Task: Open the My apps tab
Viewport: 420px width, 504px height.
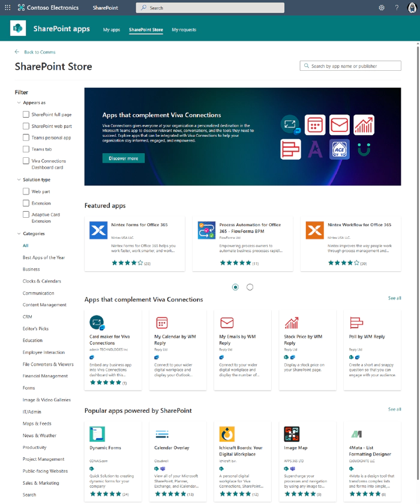Action: coord(112,29)
